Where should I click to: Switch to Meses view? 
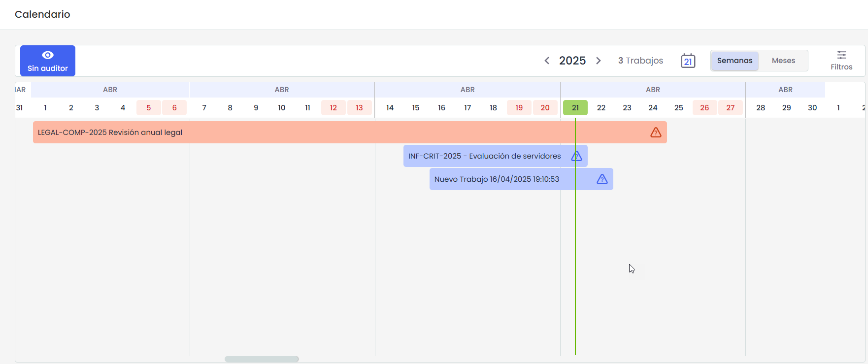pos(783,61)
